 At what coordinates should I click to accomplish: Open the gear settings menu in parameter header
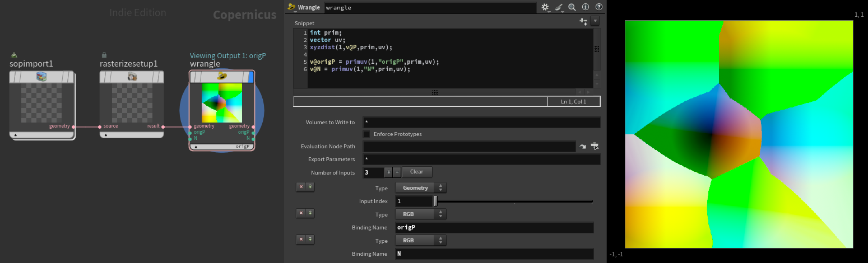546,7
